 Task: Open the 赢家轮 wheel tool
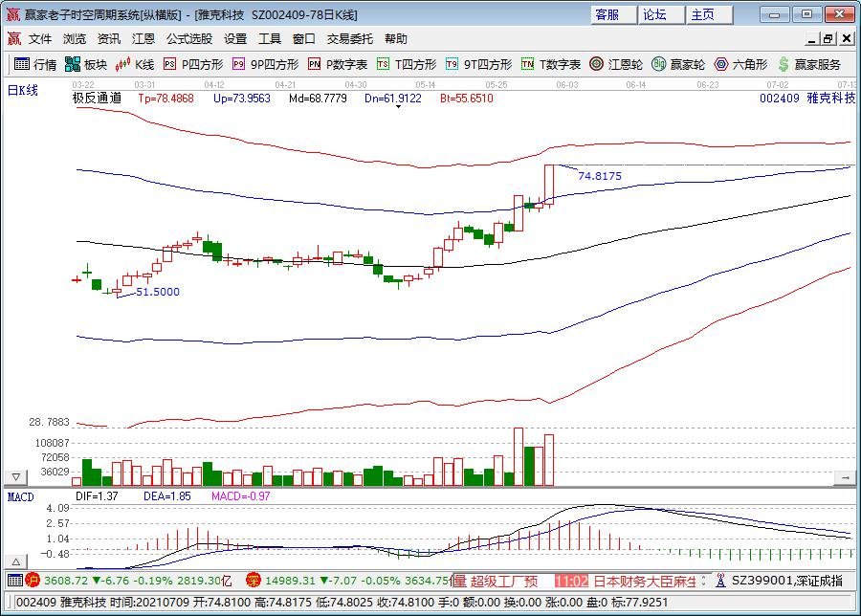point(678,64)
